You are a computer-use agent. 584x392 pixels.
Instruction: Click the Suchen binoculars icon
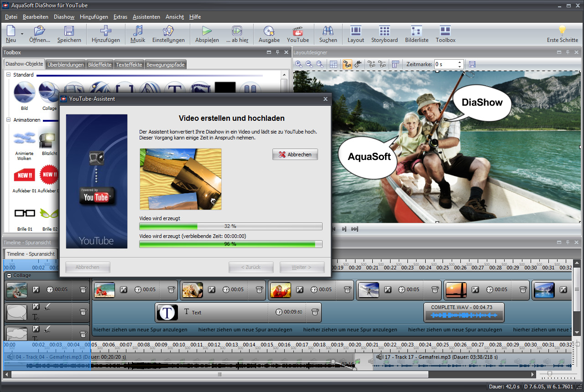328,31
